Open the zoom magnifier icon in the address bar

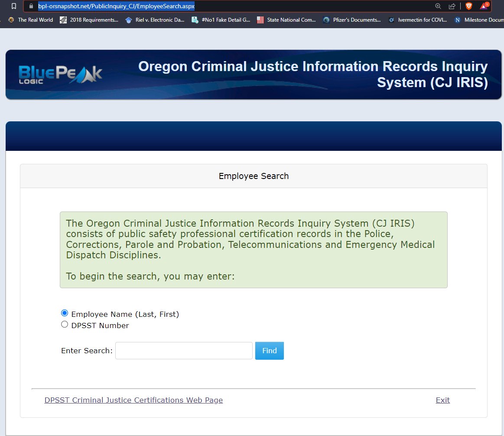(438, 6)
